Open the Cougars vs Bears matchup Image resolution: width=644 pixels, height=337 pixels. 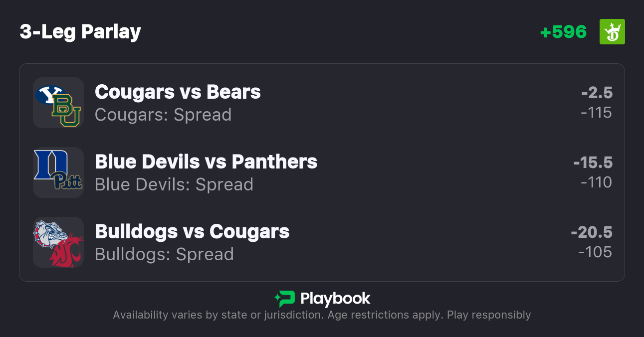pos(178,92)
